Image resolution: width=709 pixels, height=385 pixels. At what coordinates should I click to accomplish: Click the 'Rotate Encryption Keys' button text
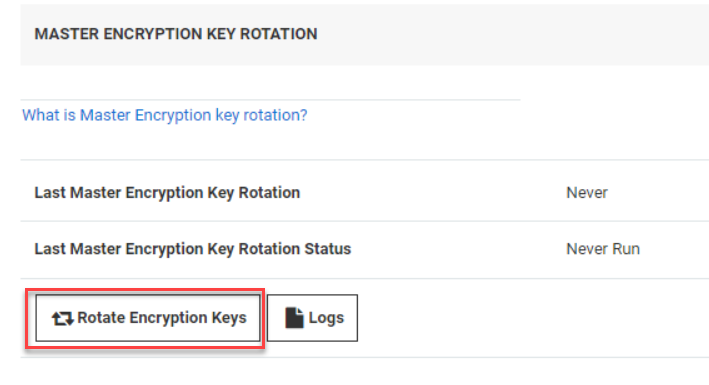[162, 318]
